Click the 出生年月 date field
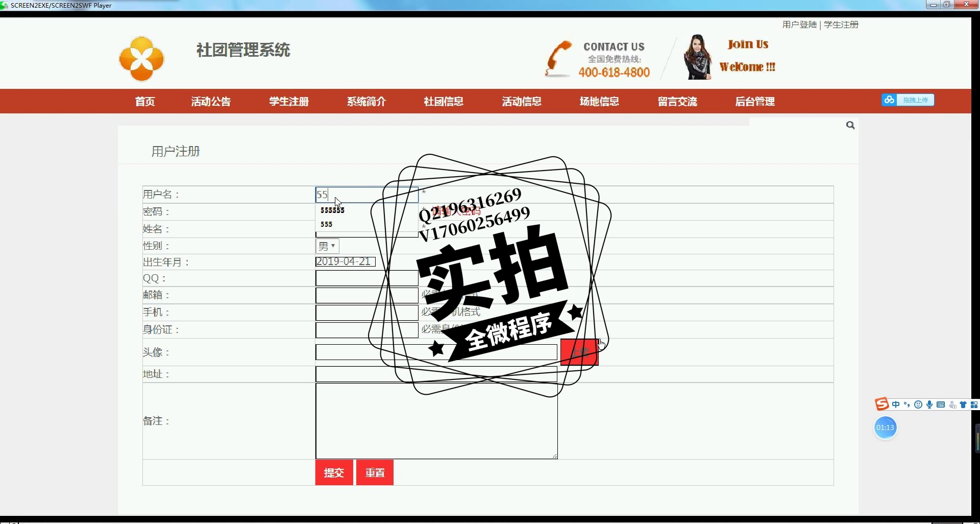Viewport: 980px width, 524px height. 346,261
